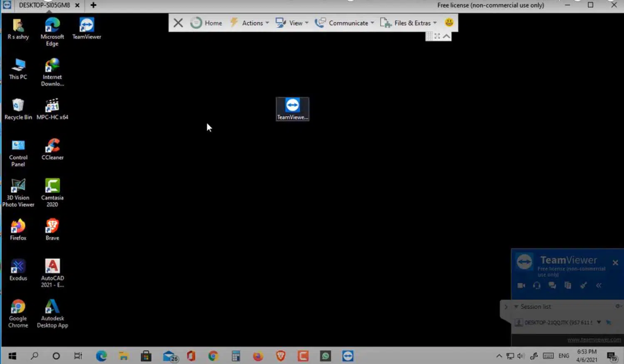Add a new connection tab with plus
This screenshot has height=364, width=624.
93,5
